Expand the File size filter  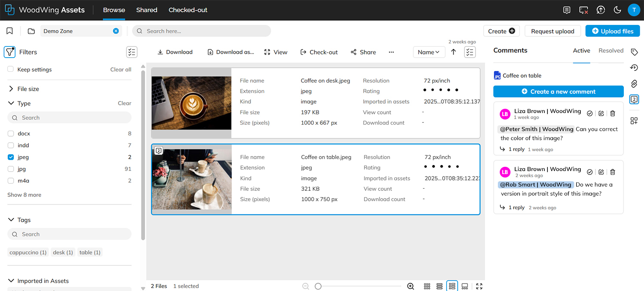11,89
